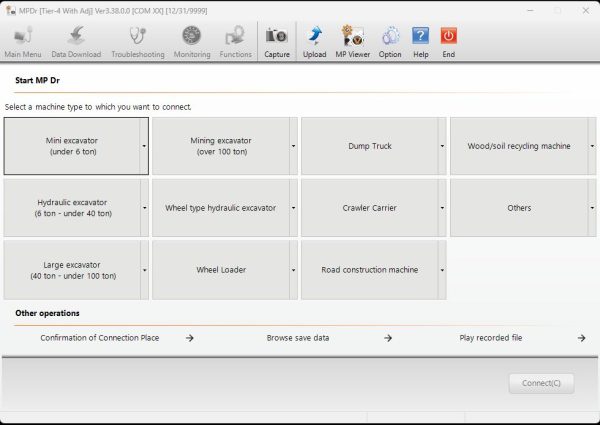Click the Upload arrow icon
600x425 pixels.
(x=315, y=41)
